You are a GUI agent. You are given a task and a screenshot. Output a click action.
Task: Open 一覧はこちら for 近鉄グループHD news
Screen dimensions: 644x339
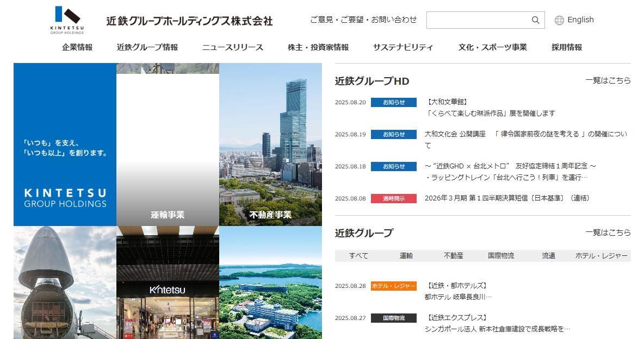pyautogui.click(x=608, y=80)
